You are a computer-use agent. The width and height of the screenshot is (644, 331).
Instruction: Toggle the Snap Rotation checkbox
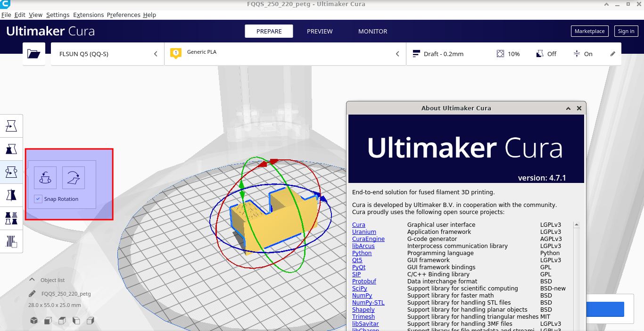(38, 199)
